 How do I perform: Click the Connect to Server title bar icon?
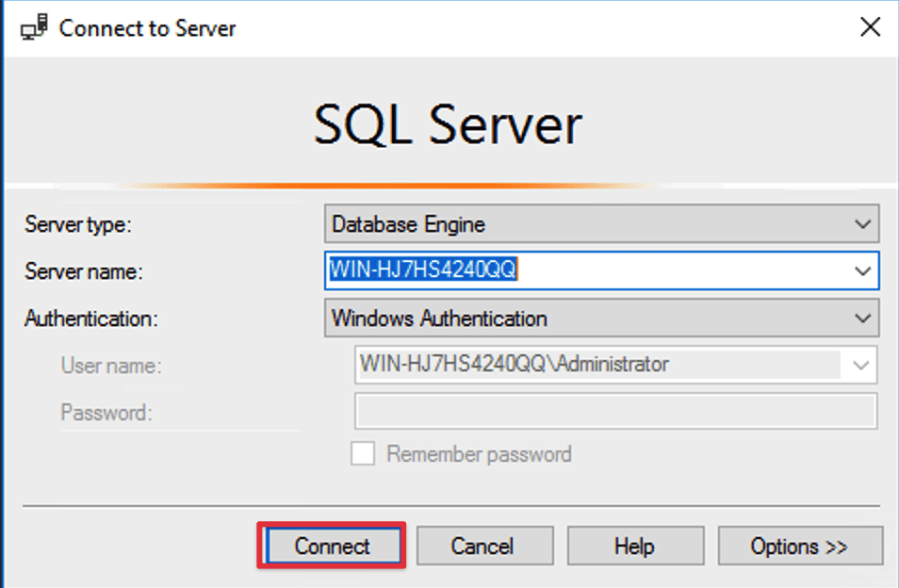(x=33, y=27)
